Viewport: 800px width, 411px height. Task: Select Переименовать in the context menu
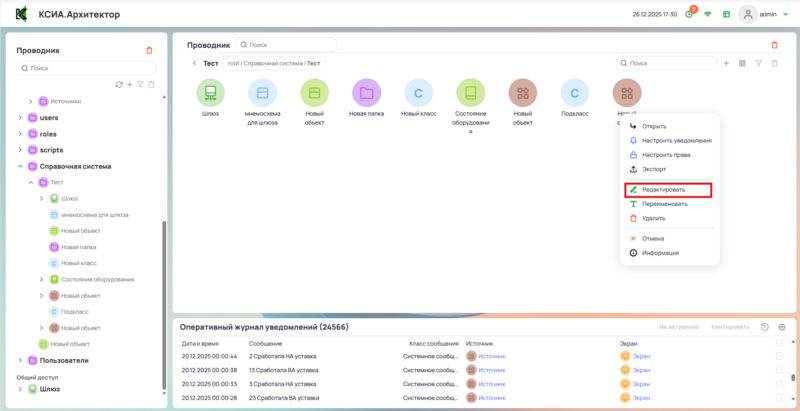click(x=664, y=204)
